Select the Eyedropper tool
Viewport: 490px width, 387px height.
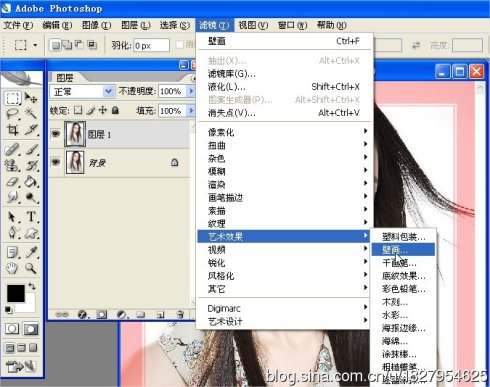click(x=31, y=252)
